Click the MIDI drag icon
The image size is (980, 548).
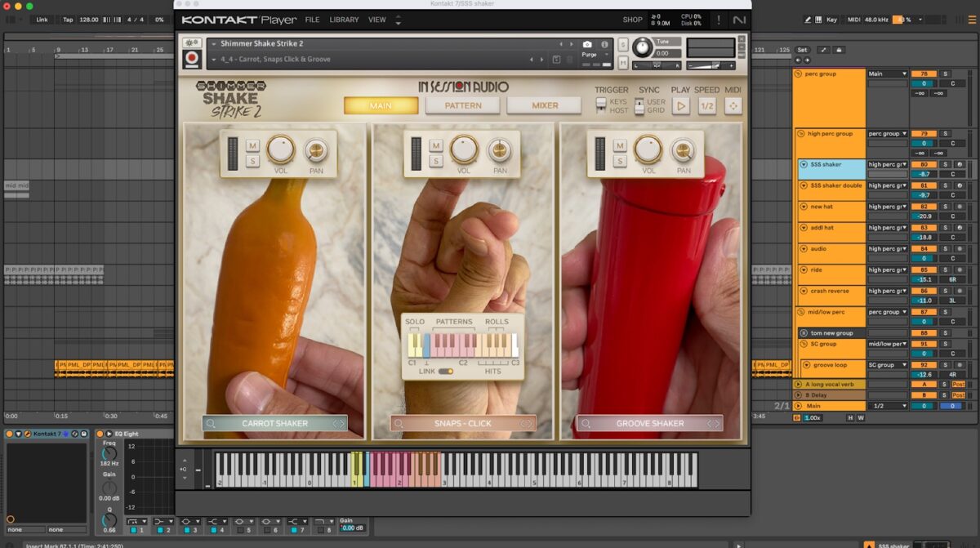click(733, 105)
